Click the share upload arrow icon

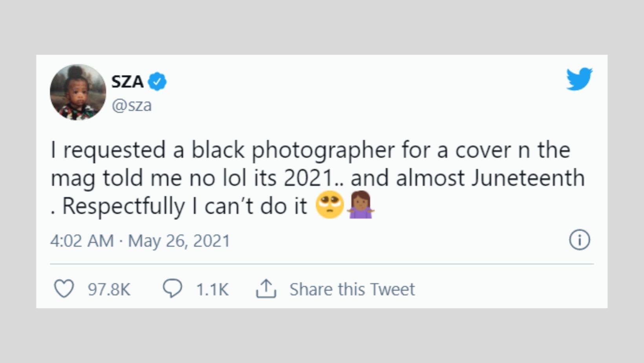[266, 289]
